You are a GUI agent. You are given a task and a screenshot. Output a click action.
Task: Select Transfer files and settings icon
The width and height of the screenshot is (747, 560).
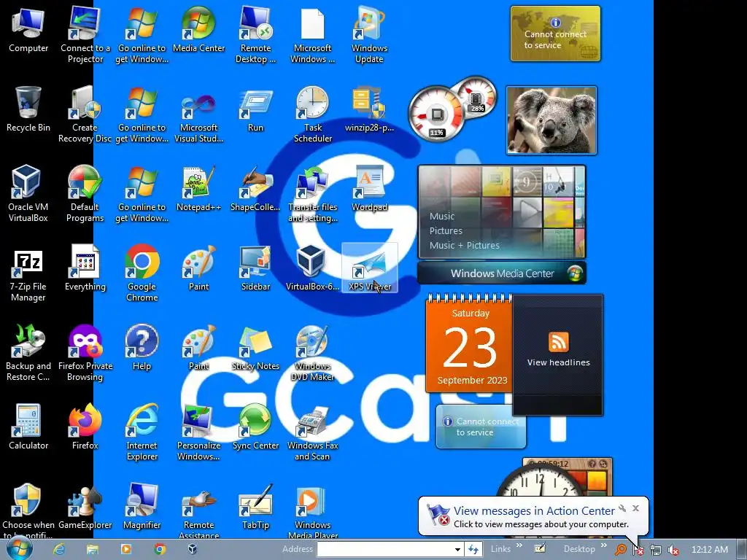[312, 194]
